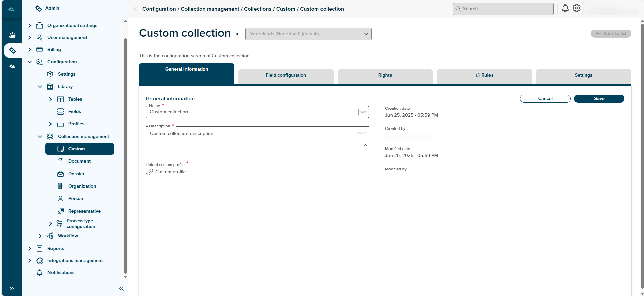Click the notifications bell icon in header

tap(565, 8)
